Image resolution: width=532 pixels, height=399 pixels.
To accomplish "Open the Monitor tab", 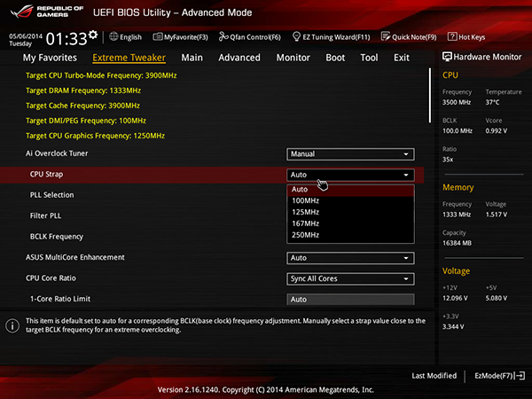I will (293, 58).
